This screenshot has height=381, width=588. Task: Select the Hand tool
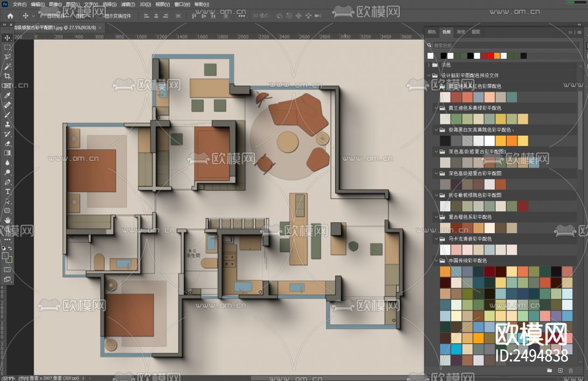pyautogui.click(x=7, y=220)
